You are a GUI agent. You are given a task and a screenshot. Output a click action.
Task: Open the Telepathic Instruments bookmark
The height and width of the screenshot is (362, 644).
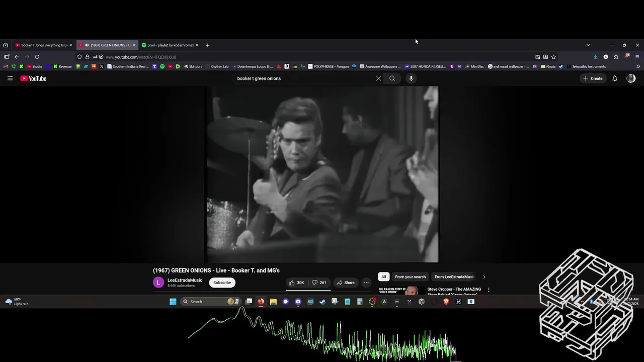coord(587,66)
